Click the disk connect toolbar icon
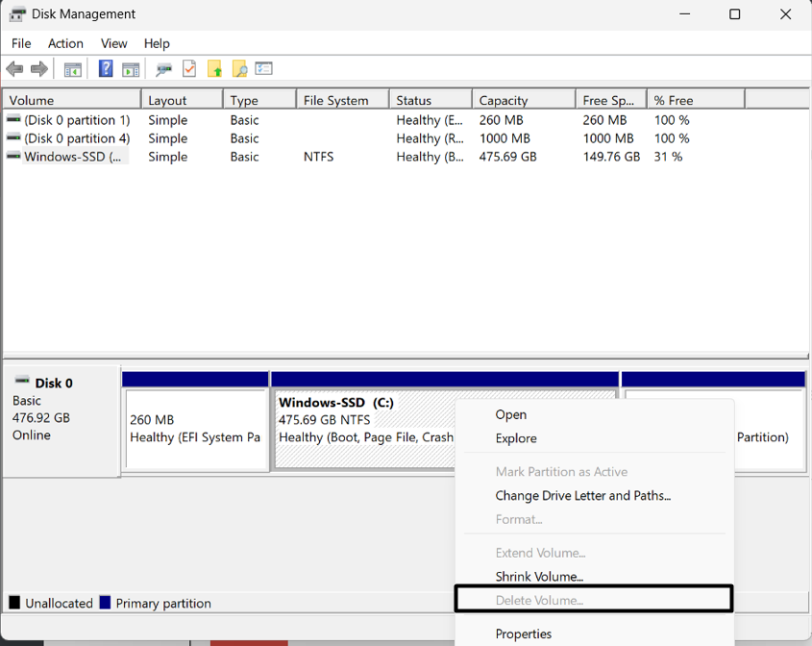 [x=164, y=69]
